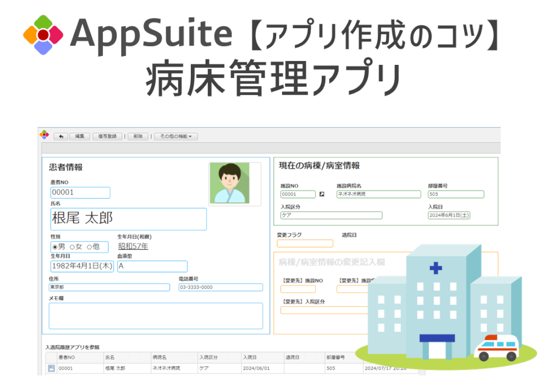
Task: Click the 変更フラグ field
Action: tap(305, 243)
